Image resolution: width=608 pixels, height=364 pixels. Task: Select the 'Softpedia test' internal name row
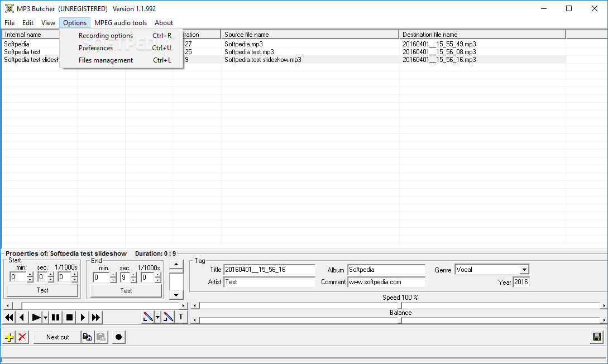pos(22,52)
